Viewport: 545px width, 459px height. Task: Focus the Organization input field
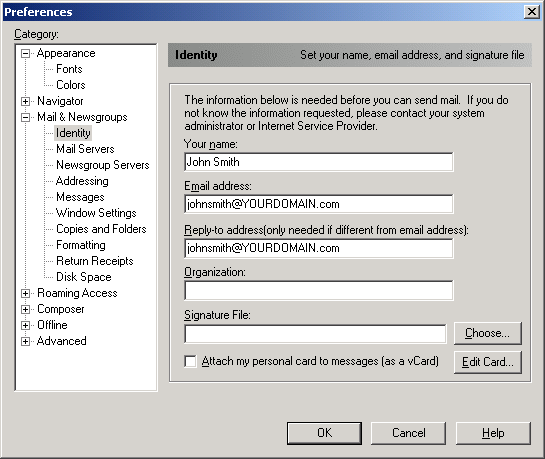click(319, 290)
